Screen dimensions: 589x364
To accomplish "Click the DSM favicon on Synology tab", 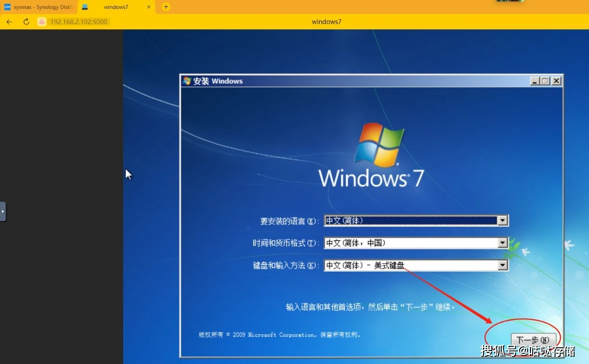I will pos(7,7).
